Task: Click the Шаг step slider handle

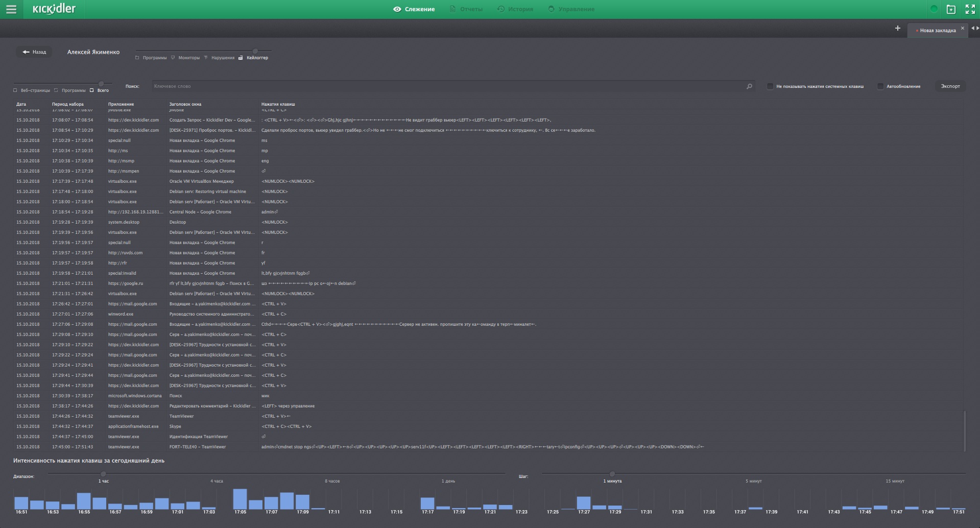Action: coord(612,474)
